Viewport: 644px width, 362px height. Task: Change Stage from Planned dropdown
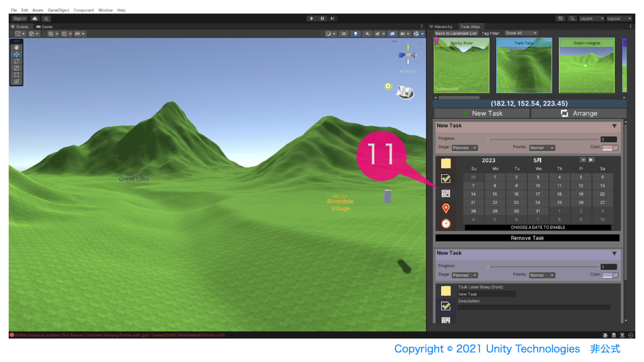[465, 147]
